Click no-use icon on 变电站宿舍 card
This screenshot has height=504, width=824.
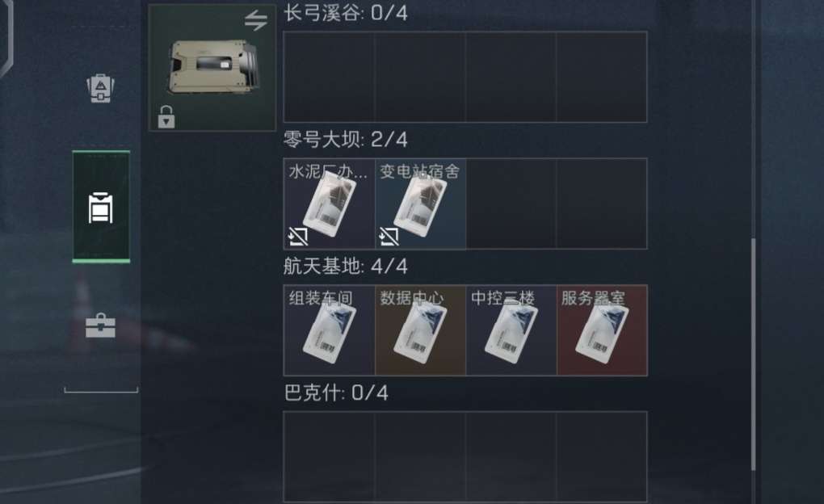(389, 237)
